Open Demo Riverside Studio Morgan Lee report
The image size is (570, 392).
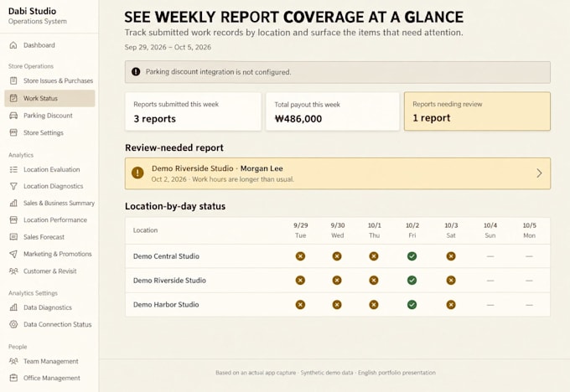pos(338,173)
